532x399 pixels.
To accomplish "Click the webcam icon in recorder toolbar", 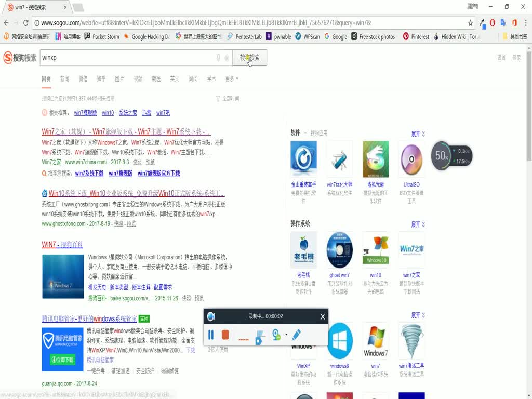I will (x=276, y=335).
